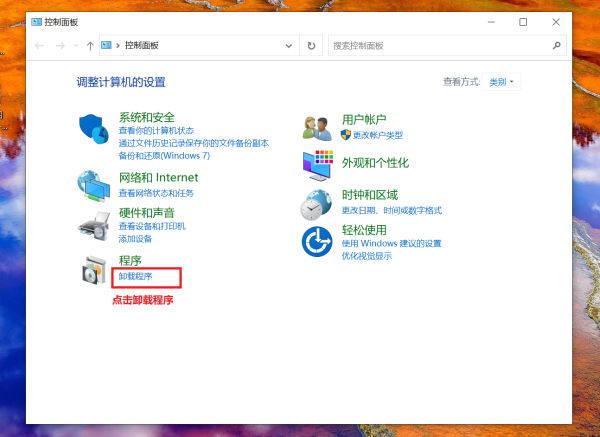Click the 优化视觉显示 link

366,255
